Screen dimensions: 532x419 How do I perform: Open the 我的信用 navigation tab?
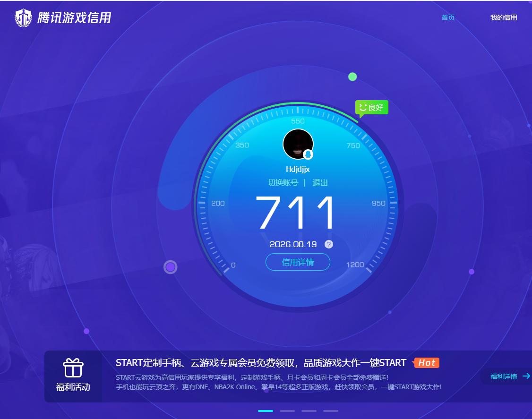(x=504, y=17)
